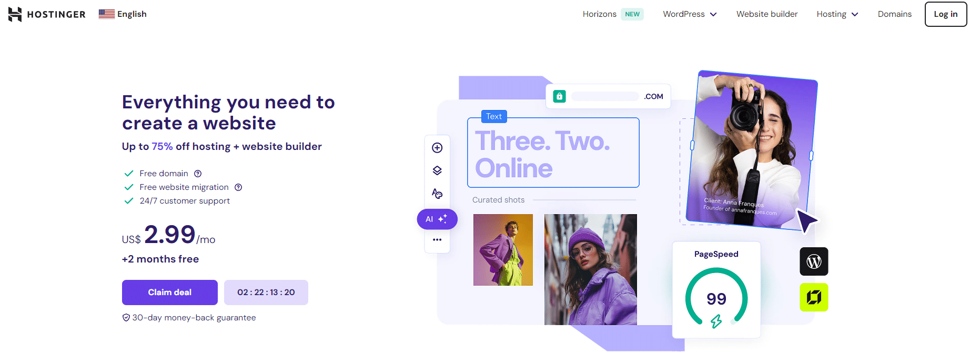
Task: Open the Free domain help tooltip icon
Action: [198, 174]
